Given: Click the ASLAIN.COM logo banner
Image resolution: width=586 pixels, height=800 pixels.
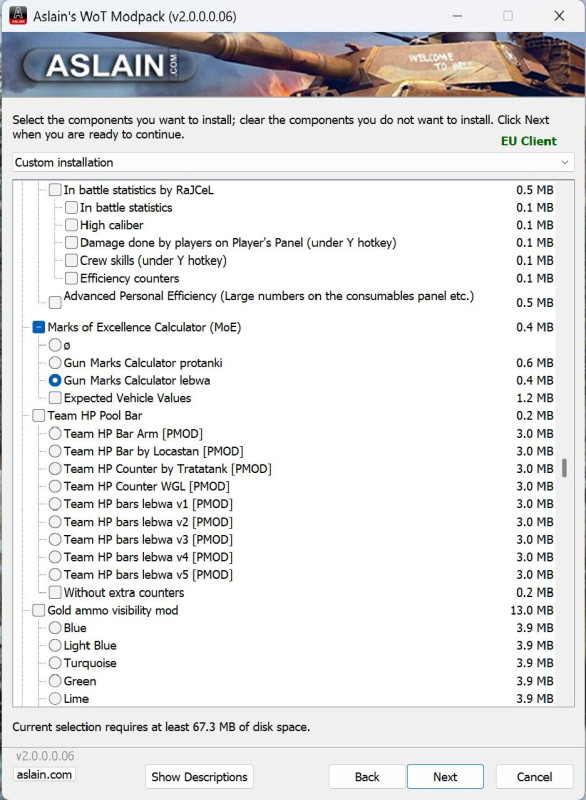Looking at the screenshot, I should click(x=108, y=65).
